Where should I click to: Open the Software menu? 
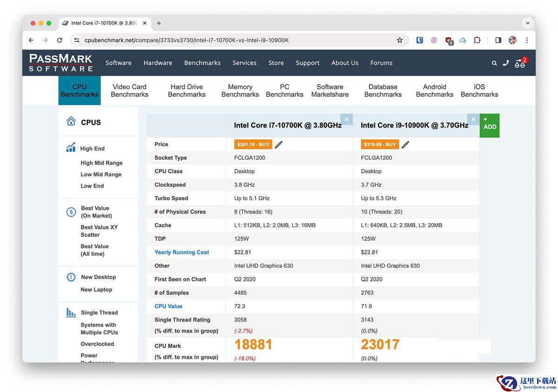[x=119, y=63]
